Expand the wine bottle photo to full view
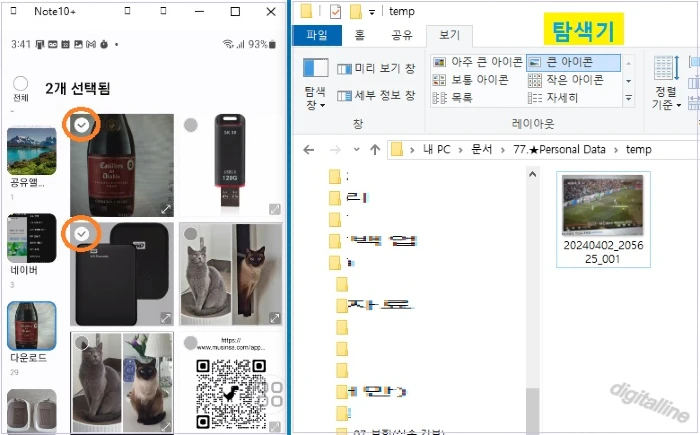 [166, 209]
